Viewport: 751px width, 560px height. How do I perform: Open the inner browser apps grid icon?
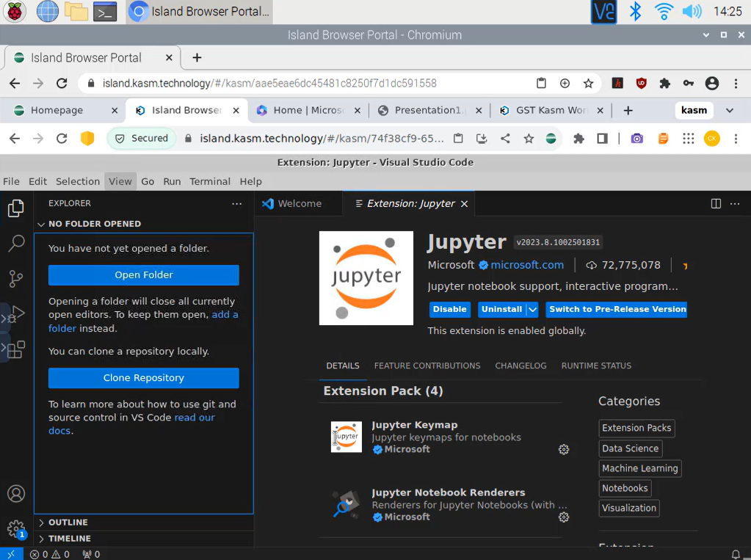point(689,139)
